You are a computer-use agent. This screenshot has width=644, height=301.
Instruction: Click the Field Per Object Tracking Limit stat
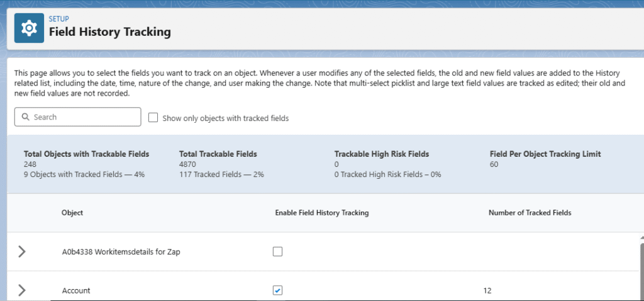545,154
